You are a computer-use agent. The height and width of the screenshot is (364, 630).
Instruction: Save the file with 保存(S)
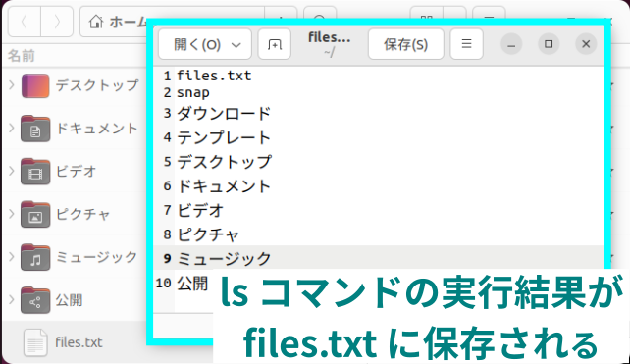(x=406, y=44)
